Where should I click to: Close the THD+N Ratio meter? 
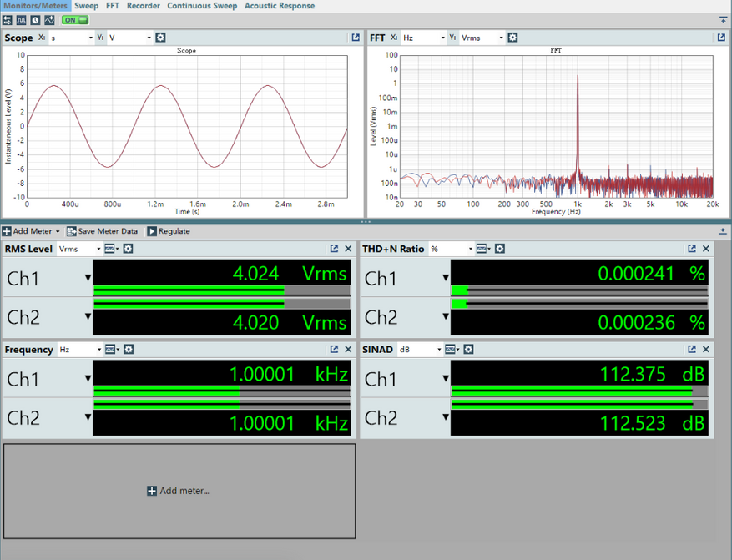tap(706, 249)
